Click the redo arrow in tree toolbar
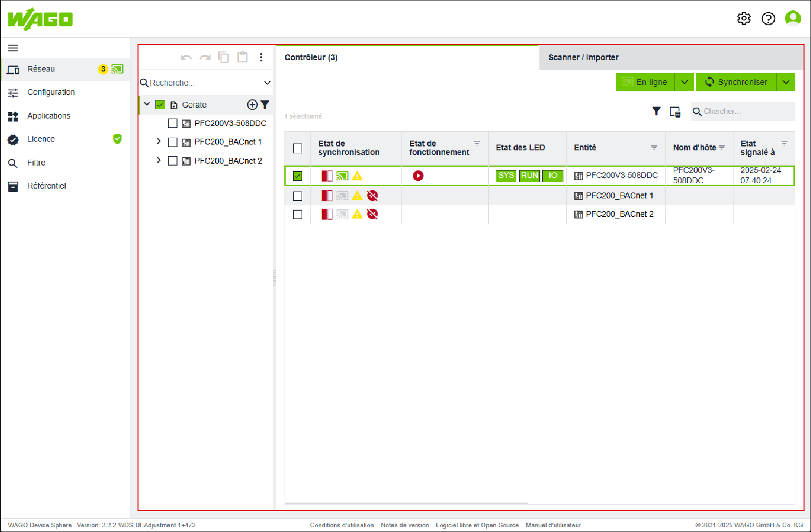The width and height of the screenshot is (811, 532). [205, 57]
